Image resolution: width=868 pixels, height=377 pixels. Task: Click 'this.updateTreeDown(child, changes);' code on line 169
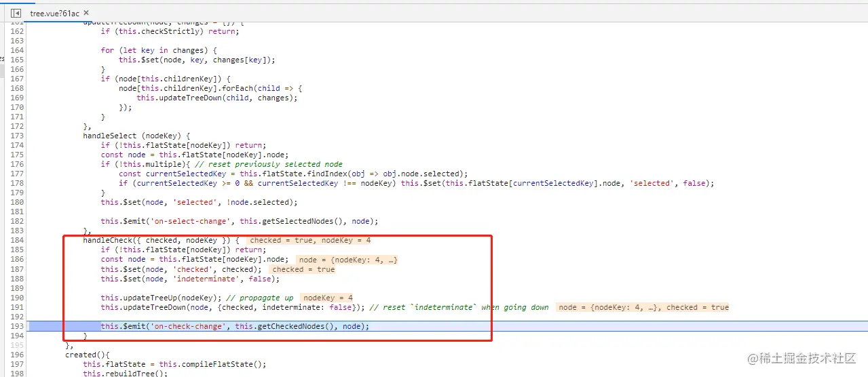(217, 98)
